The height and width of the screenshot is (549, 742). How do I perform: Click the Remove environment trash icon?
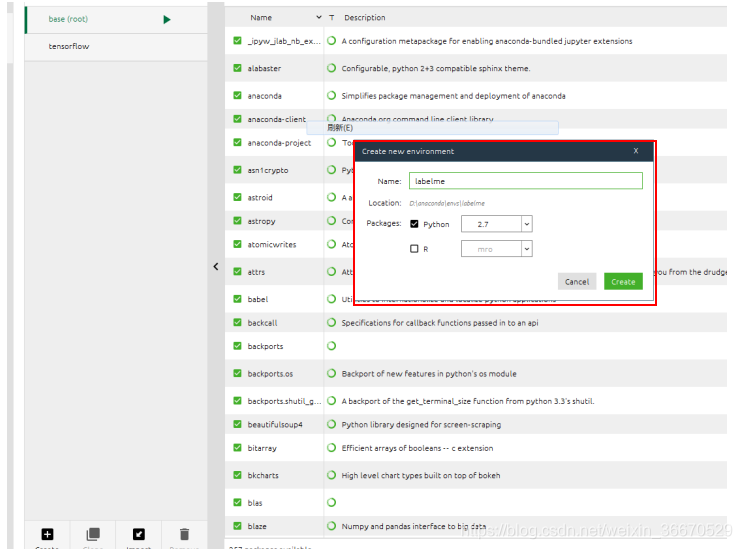point(185,534)
